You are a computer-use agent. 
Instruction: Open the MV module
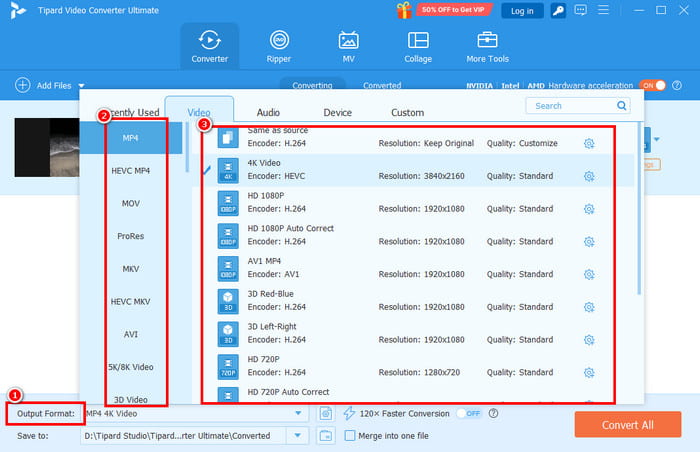pyautogui.click(x=348, y=46)
